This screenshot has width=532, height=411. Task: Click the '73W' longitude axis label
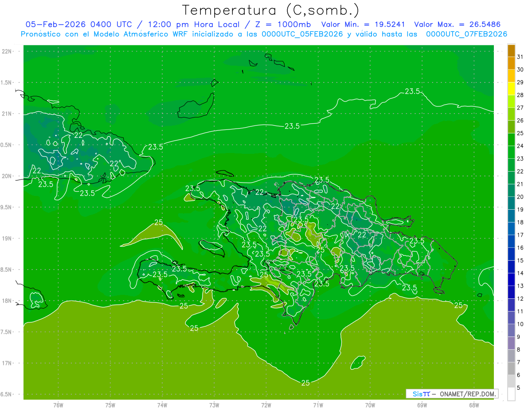[x=214, y=405]
